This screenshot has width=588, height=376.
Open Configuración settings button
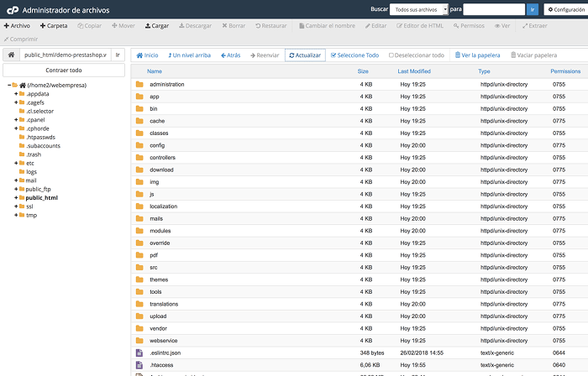click(x=564, y=9)
